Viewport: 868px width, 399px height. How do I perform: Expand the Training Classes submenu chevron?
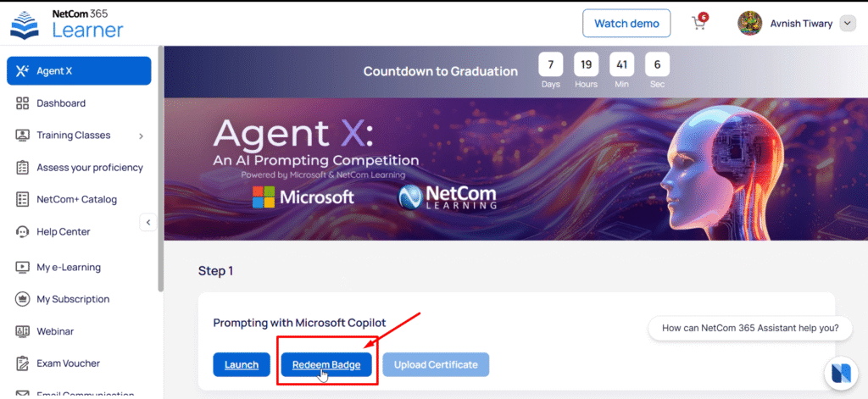pos(142,136)
